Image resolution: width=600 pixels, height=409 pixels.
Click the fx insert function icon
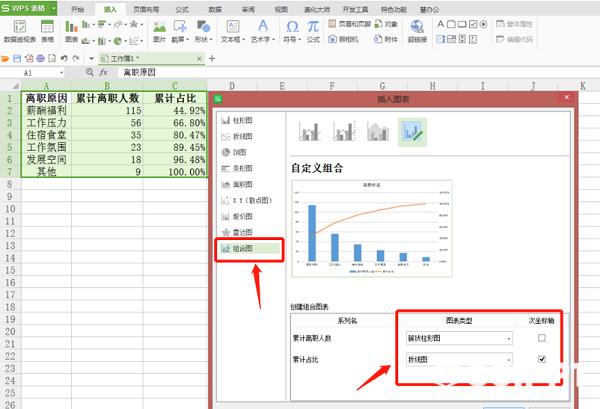[x=103, y=72]
